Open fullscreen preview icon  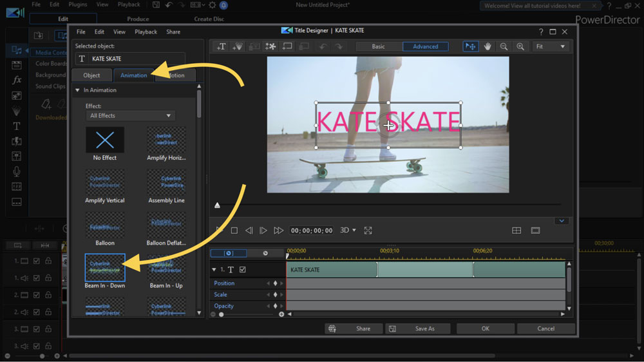pos(368,231)
